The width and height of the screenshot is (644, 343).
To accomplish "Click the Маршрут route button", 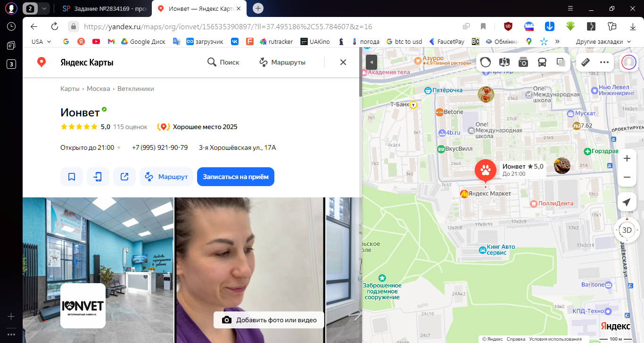I will click(x=166, y=177).
